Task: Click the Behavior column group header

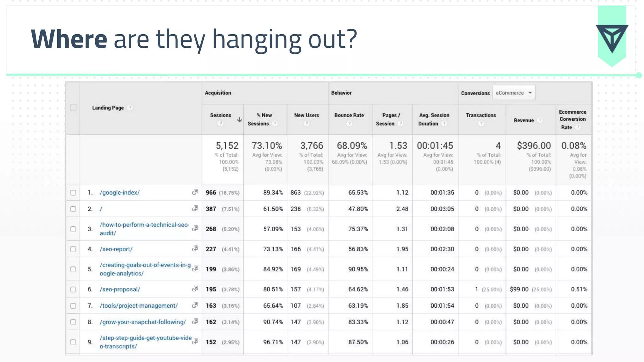Action: [x=341, y=93]
